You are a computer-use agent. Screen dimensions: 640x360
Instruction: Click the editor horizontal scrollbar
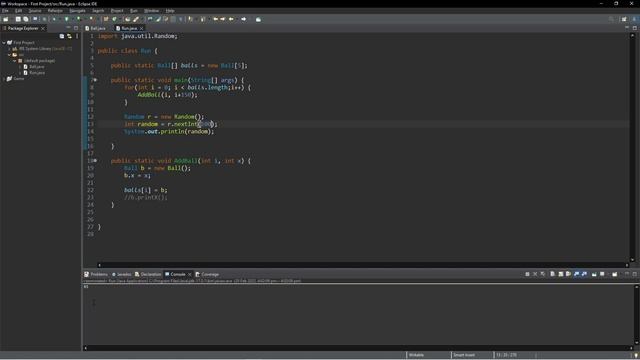tap(363, 265)
